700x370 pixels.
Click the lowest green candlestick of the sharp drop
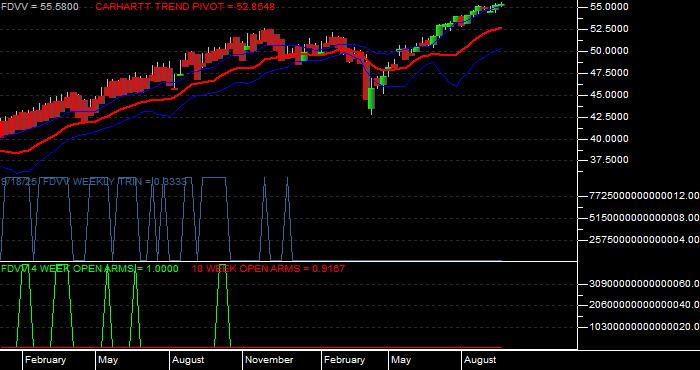(371, 99)
